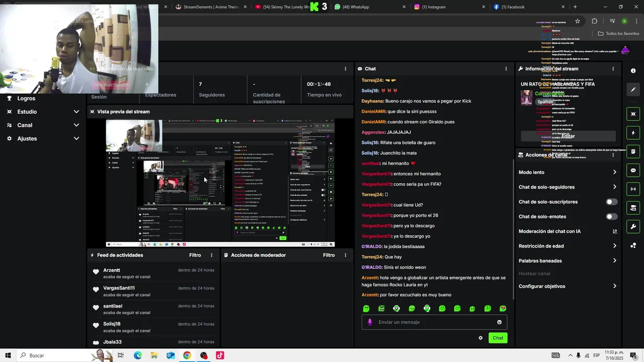Open a new browser tab
The height and width of the screenshot is (362, 644).
pyautogui.click(x=575, y=7)
